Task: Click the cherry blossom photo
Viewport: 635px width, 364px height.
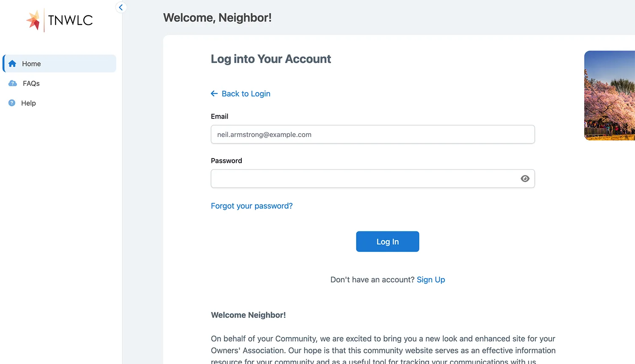Action: [x=610, y=96]
